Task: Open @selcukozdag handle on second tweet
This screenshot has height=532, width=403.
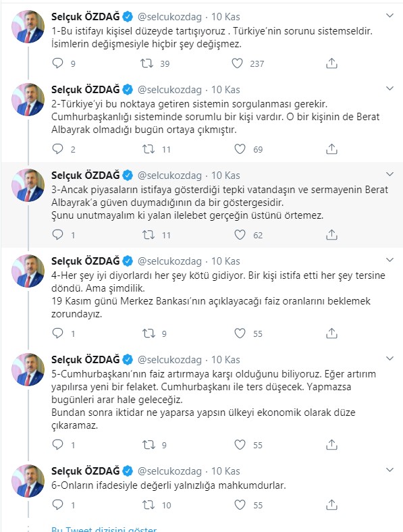Action: point(169,90)
